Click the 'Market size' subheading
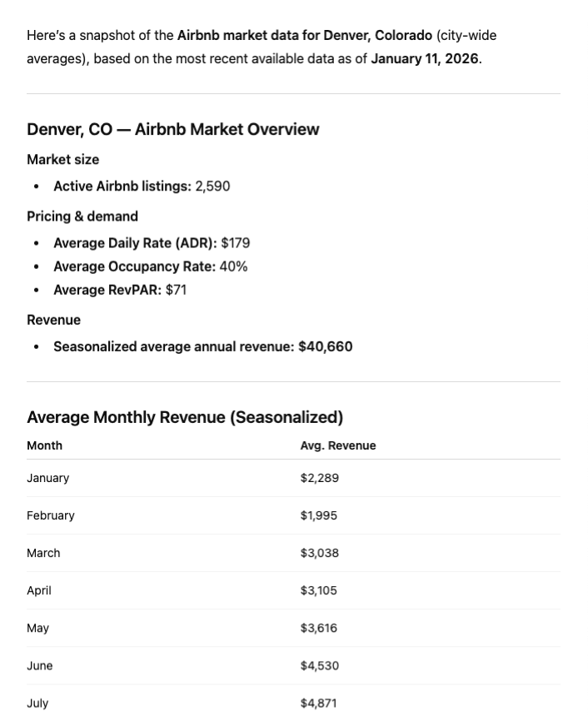The image size is (588, 716). click(x=62, y=159)
